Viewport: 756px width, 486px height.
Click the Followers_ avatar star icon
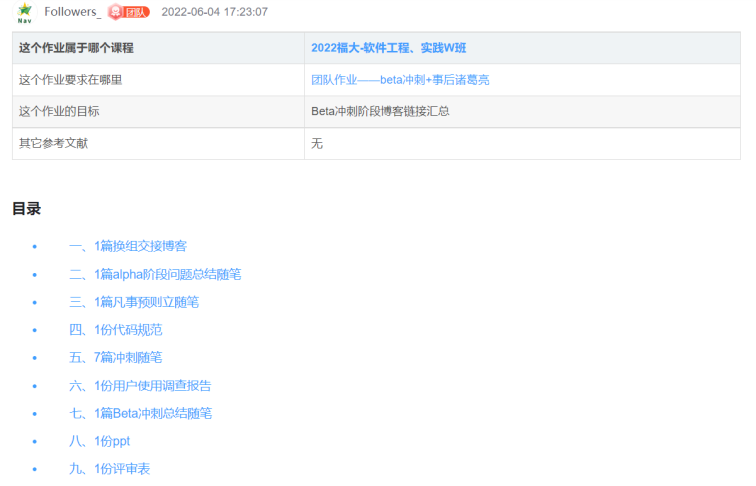point(25,12)
